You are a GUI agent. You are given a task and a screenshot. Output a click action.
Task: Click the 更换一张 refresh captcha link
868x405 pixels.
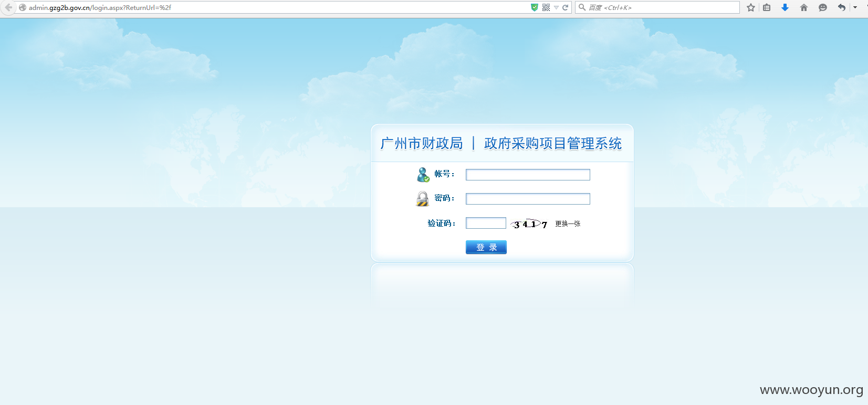(x=568, y=224)
